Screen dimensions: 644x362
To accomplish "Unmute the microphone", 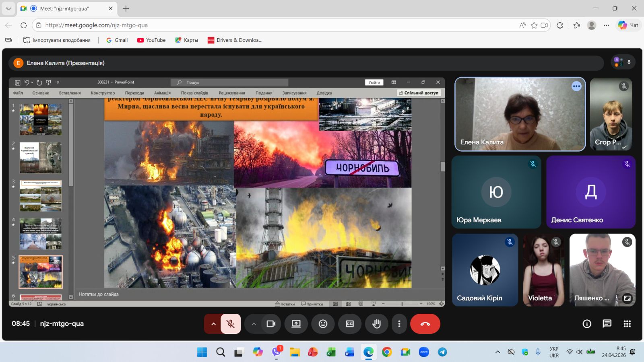I will coord(231,324).
